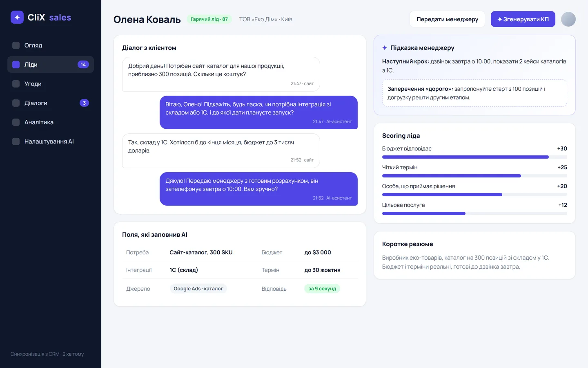Viewport: 588px width, 368px height.
Task: Click the Коротке резюме summary paragraph
Action: click(x=465, y=262)
